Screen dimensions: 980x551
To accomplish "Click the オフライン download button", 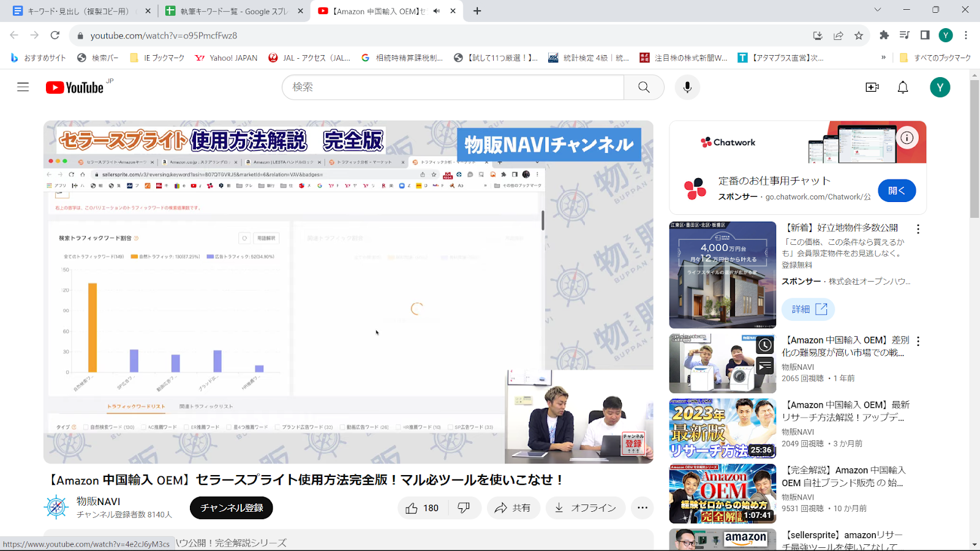I will [586, 508].
